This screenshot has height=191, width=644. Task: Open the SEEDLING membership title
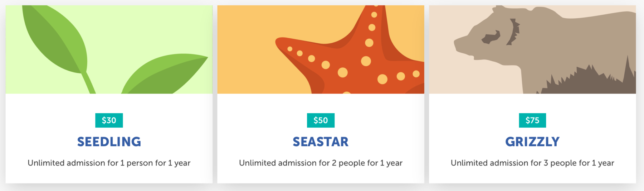pyautogui.click(x=109, y=142)
